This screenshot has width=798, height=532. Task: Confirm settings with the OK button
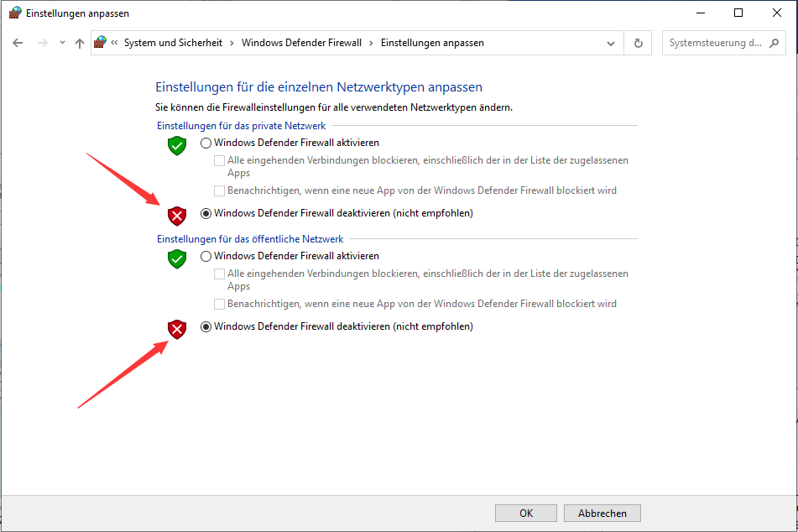[526, 514]
